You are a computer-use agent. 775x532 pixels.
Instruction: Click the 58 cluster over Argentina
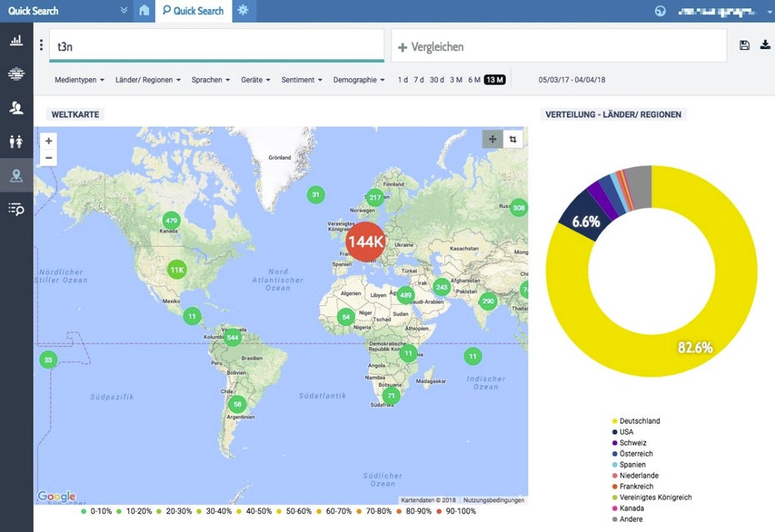(x=237, y=404)
